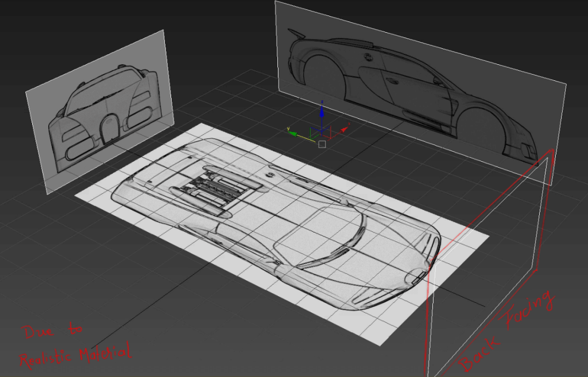
Task: Click the small square marker below gizmo
Action: click(322, 144)
